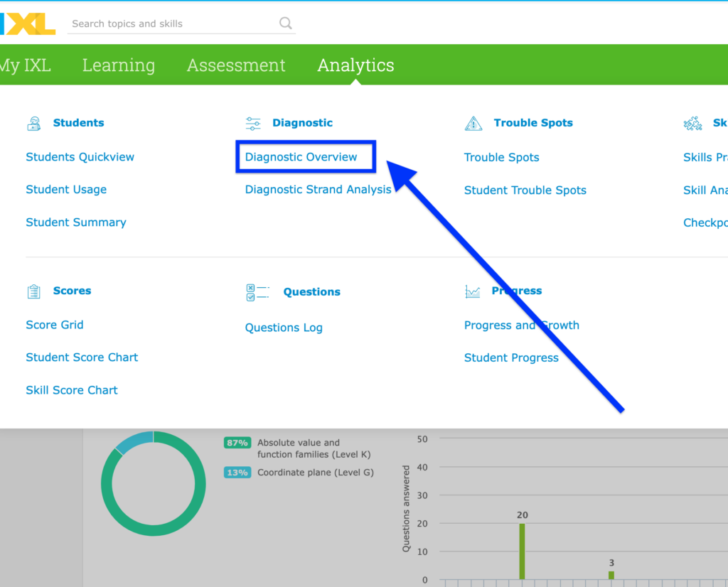Click the 87% green legend badge
The image size is (728, 587).
click(x=237, y=443)
